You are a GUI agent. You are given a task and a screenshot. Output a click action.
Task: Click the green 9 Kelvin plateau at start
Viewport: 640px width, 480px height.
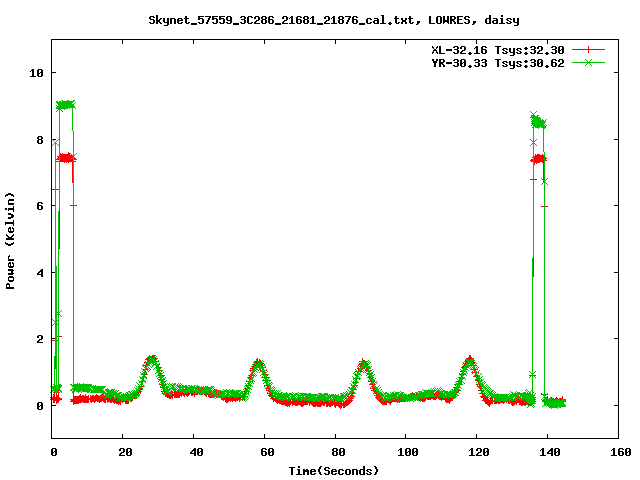[65, 104]
